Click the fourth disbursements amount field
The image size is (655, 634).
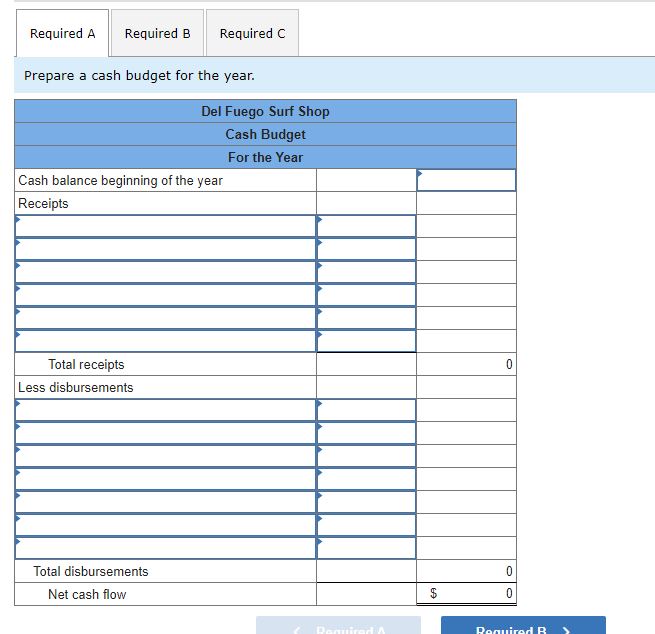pos(366,479)
